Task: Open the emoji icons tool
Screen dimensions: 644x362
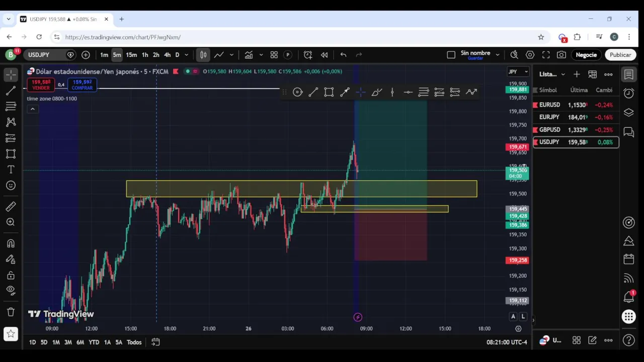Action: [x=11, y=186]
